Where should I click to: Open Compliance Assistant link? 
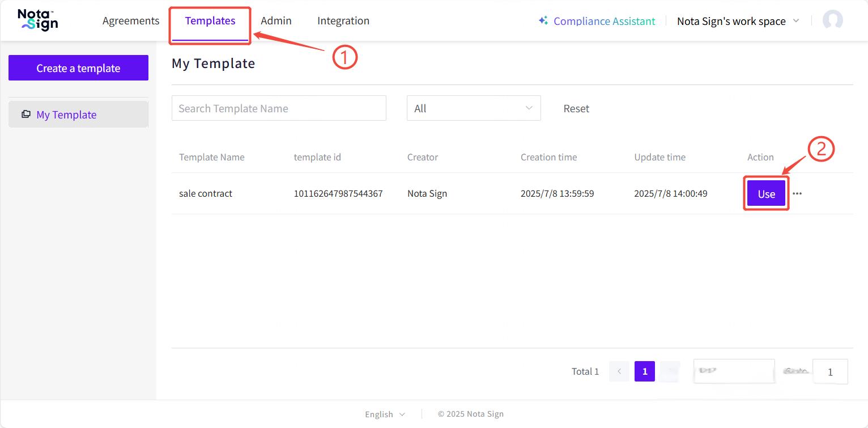pyautogui.click(x=604, y=21)
